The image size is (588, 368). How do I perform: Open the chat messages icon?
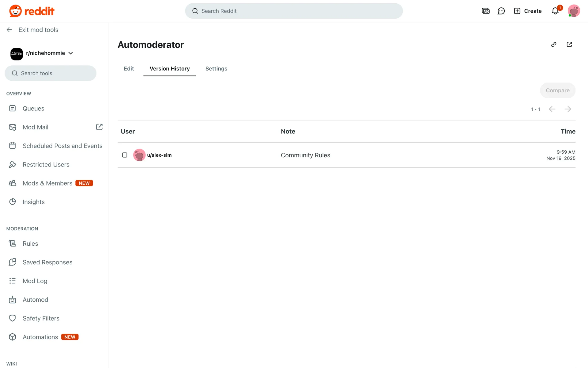coord(501,11)
